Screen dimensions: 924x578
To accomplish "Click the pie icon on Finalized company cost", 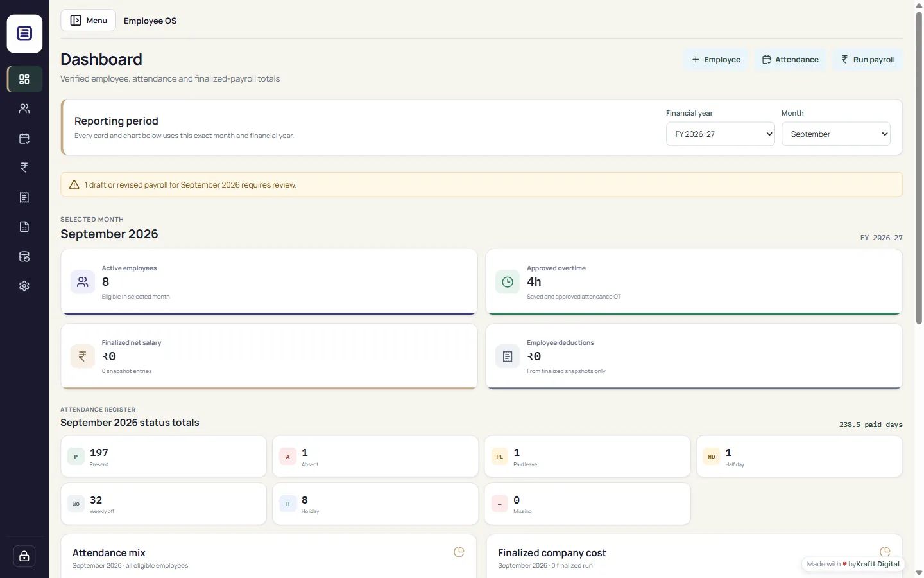I will [885, 552].
